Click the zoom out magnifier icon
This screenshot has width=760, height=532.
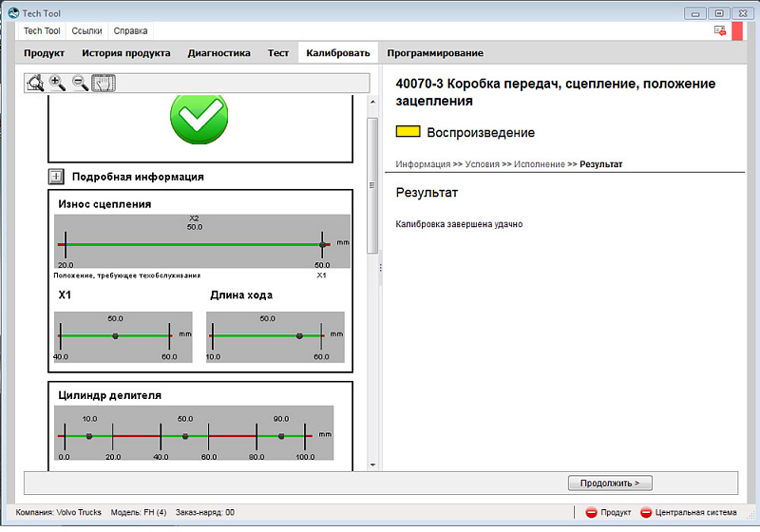pyautogui.click(x=80, y=84)
